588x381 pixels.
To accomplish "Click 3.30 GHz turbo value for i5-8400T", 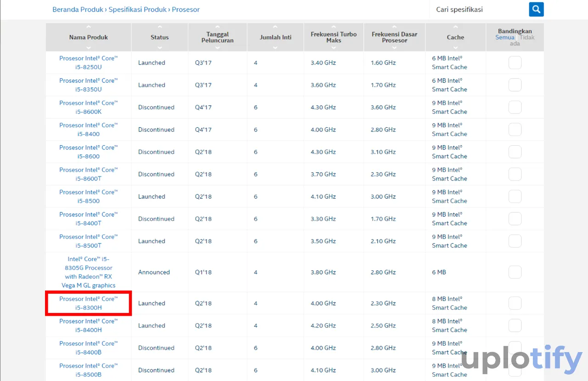I will (323, 219).
